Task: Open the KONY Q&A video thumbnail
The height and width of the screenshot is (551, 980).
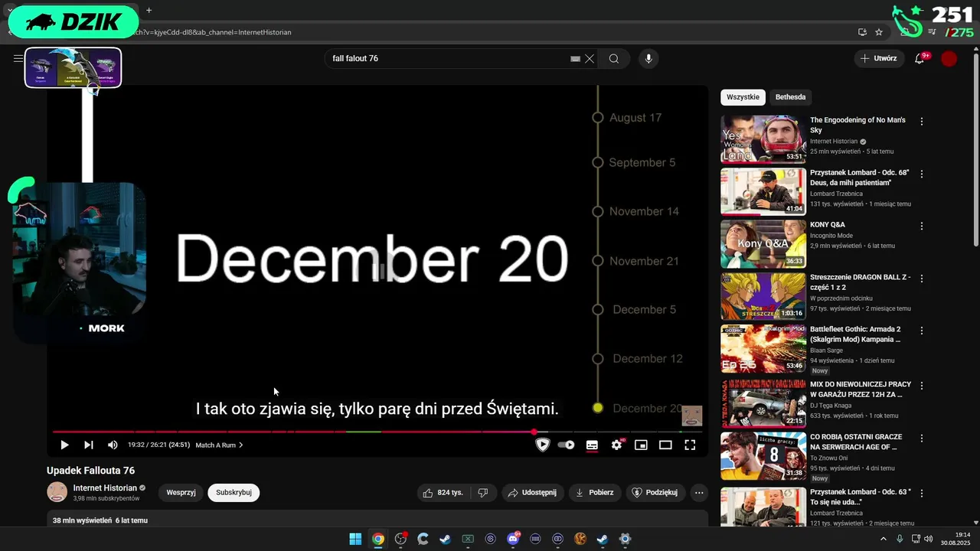Action: (x=763, y=244)
